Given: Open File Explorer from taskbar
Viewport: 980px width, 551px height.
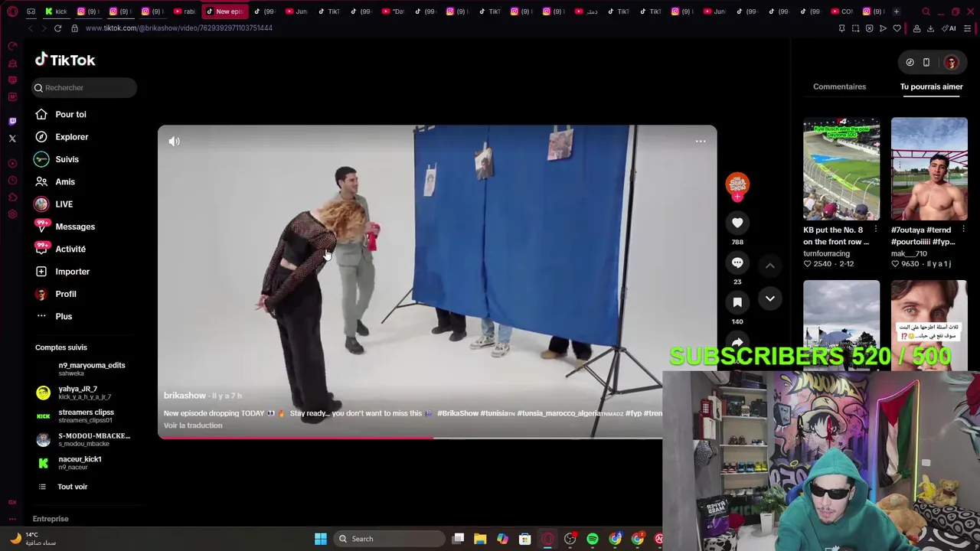Looking at the screenshot, I should click(480, 539).
